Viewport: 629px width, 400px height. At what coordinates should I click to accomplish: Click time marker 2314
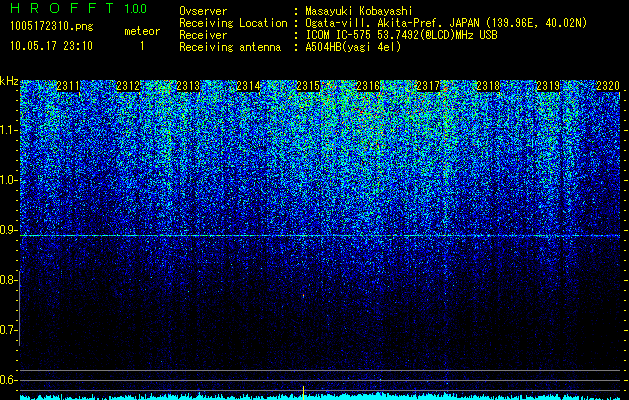tap(248, 86)
